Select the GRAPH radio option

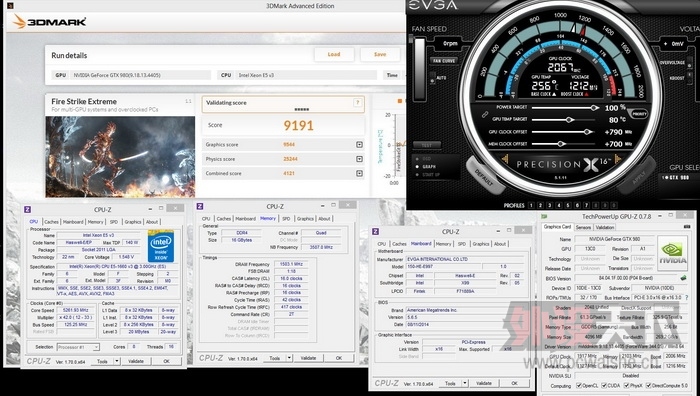tap(417, 167)
